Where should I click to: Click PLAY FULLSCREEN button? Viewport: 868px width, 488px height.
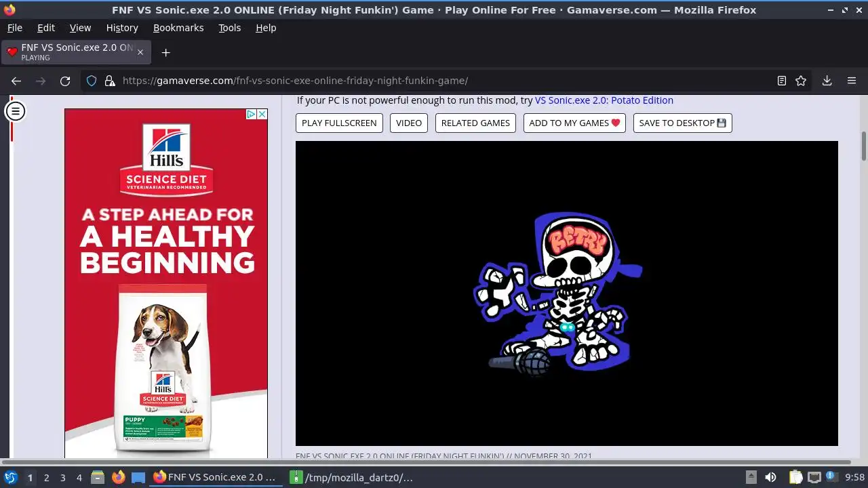point(339,123)
